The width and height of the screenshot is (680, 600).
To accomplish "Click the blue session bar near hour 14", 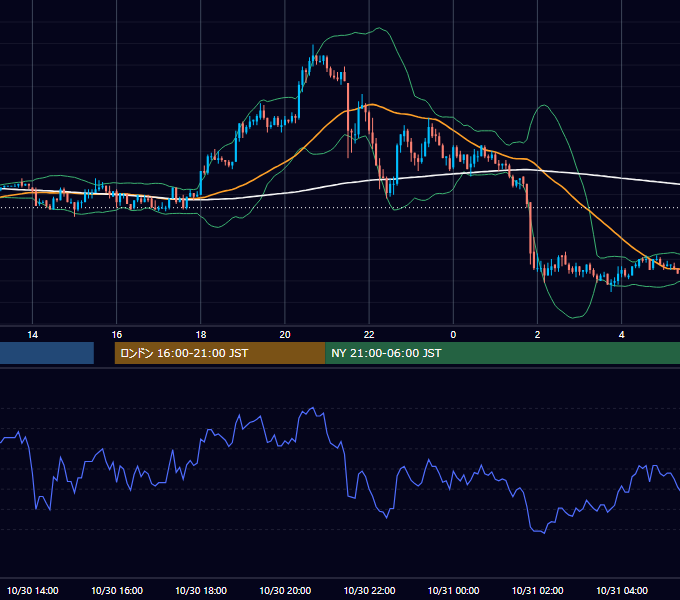I will (x=47, y=353).
